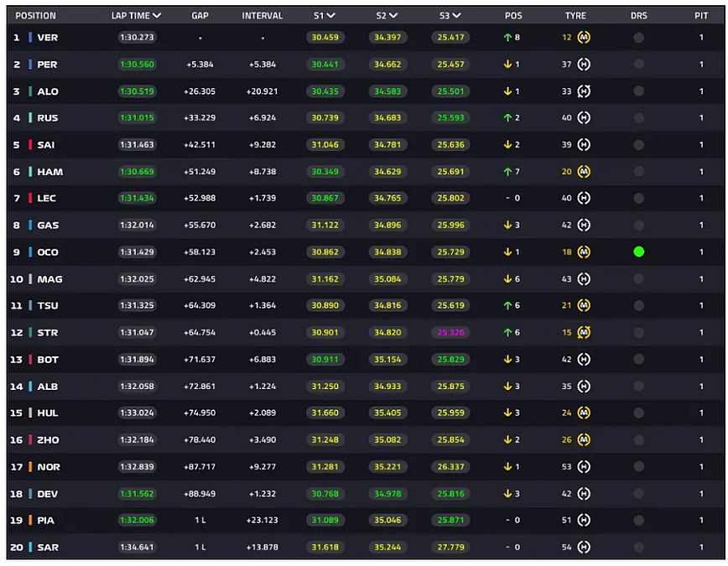Image resolution: width=728 pixels, height=566 pixels.
Task: Click the DRS indicator in VER row
Action: pyautogui.click(x=639, y=38)
